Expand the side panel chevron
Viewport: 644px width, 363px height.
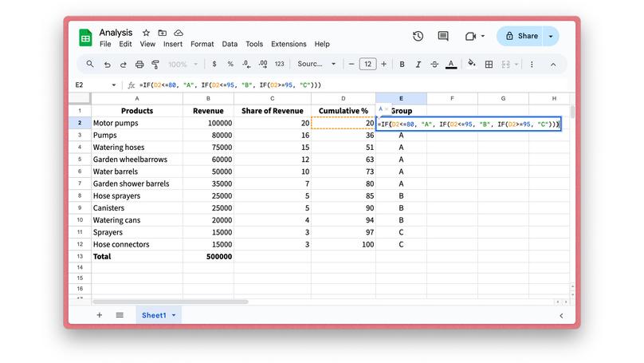(561, 316)
